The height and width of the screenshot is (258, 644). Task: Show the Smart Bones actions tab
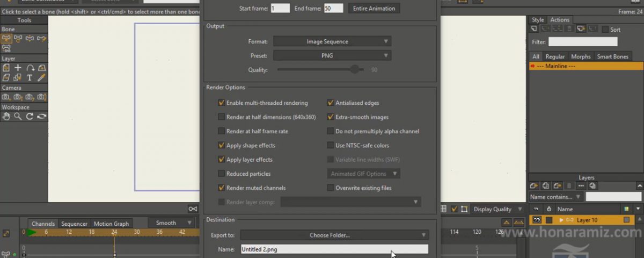point(612,56)
